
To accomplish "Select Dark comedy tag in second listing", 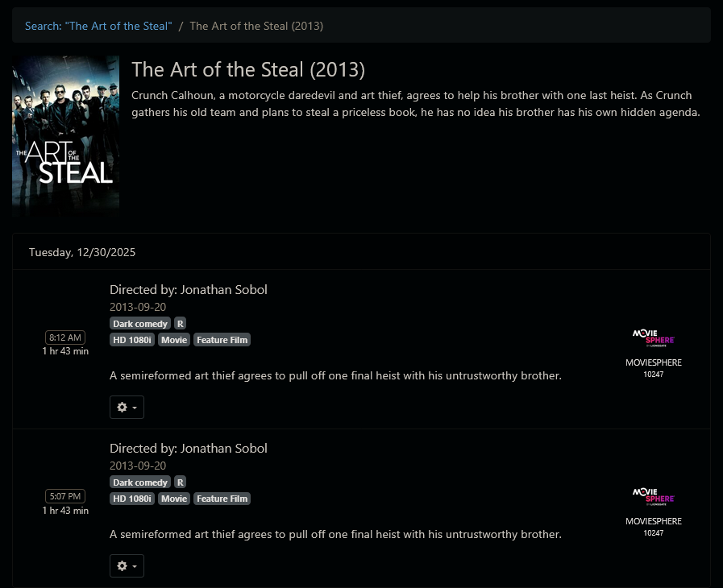I will pos(140,482).
